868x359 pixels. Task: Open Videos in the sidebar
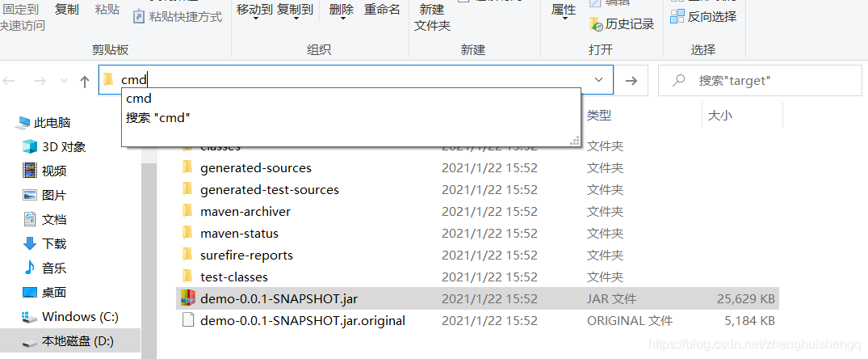pyautogui.click(x=45, y=171)
